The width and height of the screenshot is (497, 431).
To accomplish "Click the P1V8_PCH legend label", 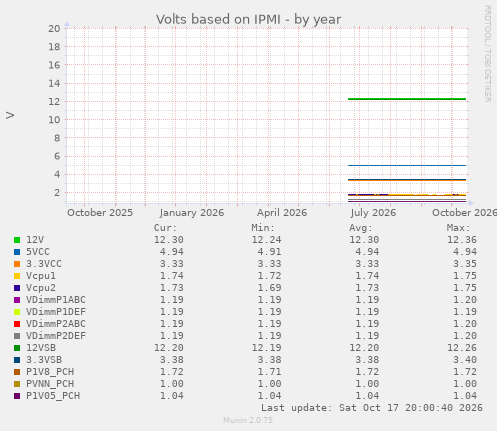I will (50, 372).
